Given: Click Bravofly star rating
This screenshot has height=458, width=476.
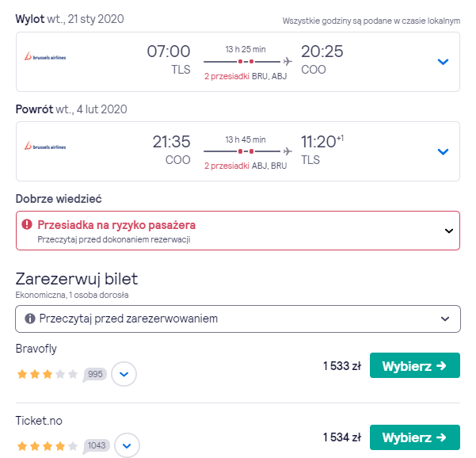Looking at the screenshot, I should (48, 374).
